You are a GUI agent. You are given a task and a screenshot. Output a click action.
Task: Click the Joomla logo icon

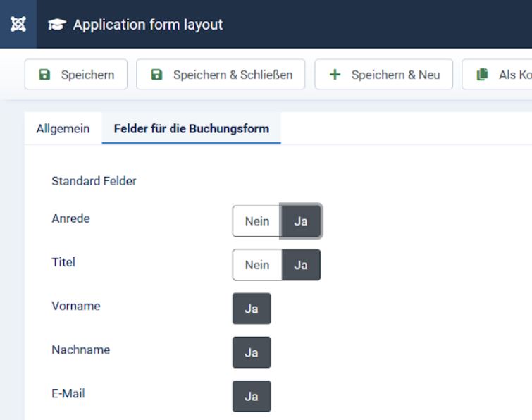pos(18,24)
